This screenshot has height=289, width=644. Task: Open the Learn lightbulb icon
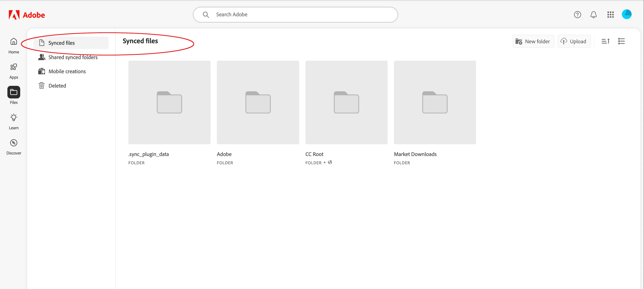(x=14, y=121)
